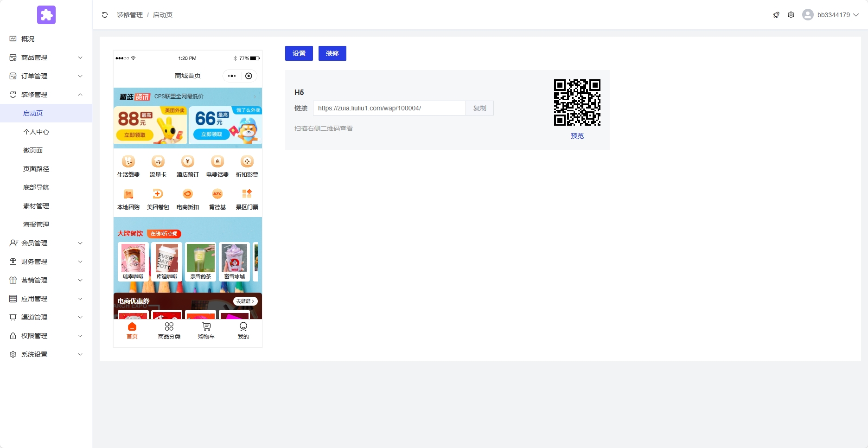Click the 系统设置 gear icon in the sidebar

13,354
